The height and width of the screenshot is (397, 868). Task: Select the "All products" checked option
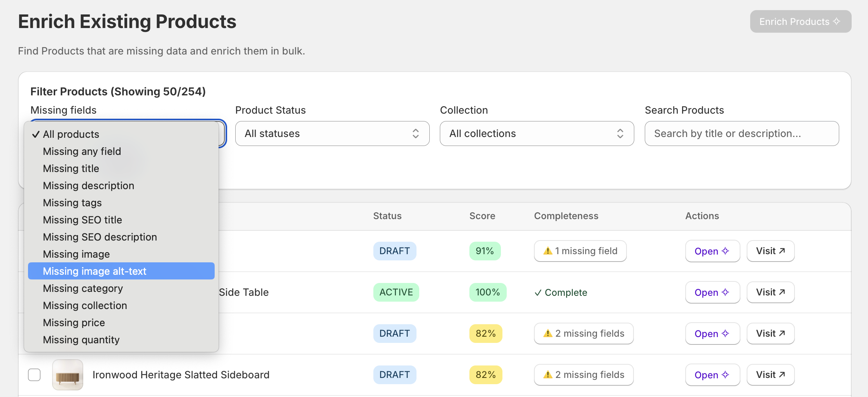pyautogui.click(x=71, y=134)
